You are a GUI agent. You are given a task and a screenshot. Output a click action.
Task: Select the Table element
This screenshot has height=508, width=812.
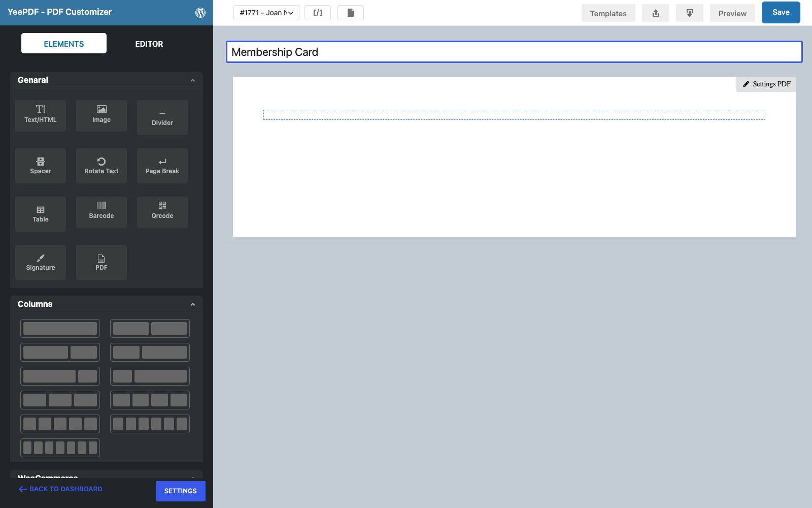point(41,214)
